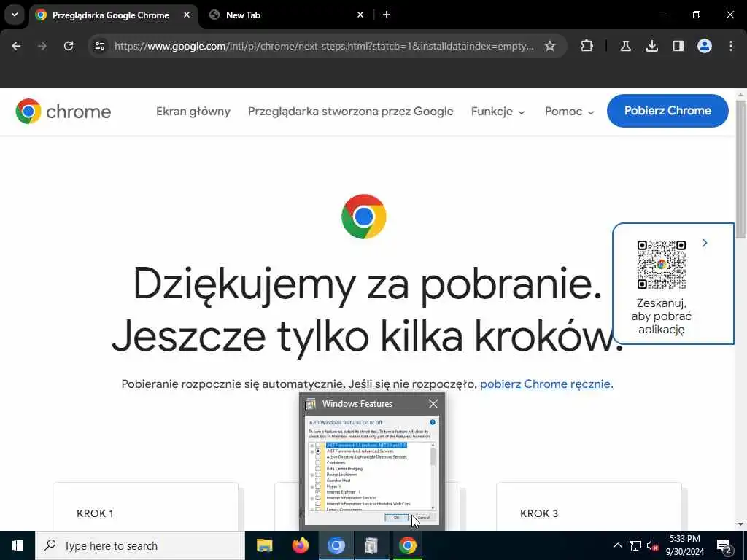Open the profile avatar menu

click(704, 46)
